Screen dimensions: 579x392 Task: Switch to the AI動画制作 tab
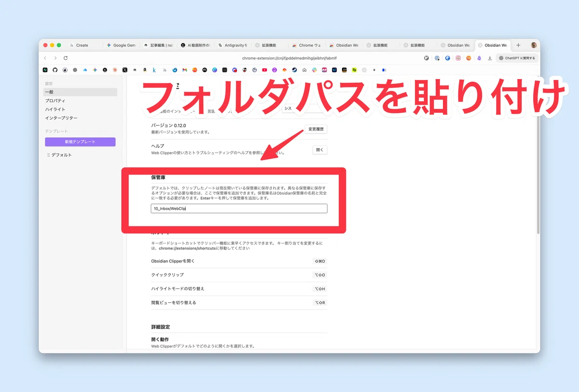pos(196,45)
